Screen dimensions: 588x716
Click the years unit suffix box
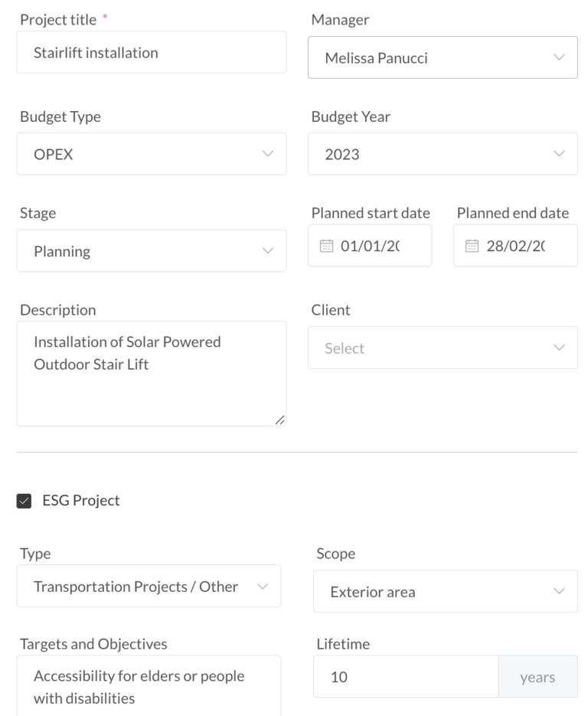(537, 677)
